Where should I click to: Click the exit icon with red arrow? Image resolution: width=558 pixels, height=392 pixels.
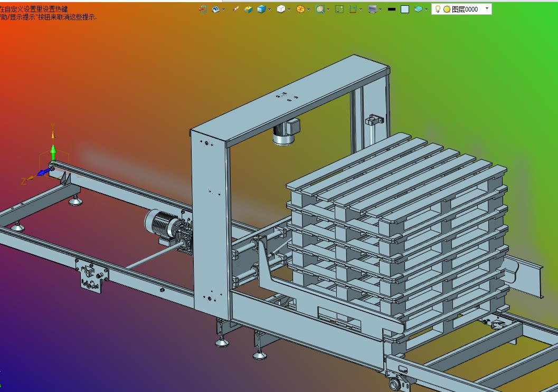(x=203, y=9)
